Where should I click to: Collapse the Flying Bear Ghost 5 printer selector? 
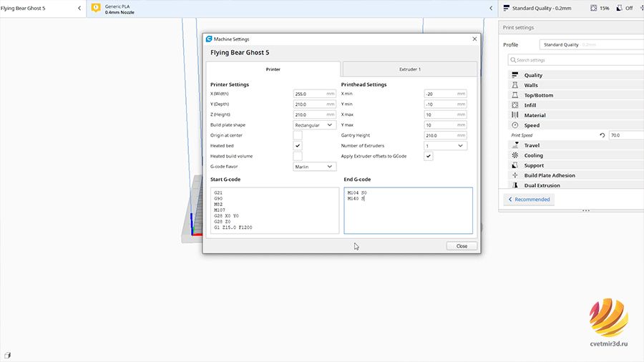tap(79, 8)
